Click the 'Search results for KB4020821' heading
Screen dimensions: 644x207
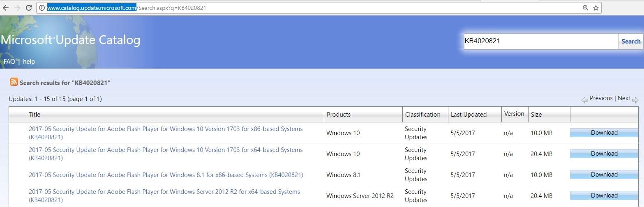pos(65,83)
